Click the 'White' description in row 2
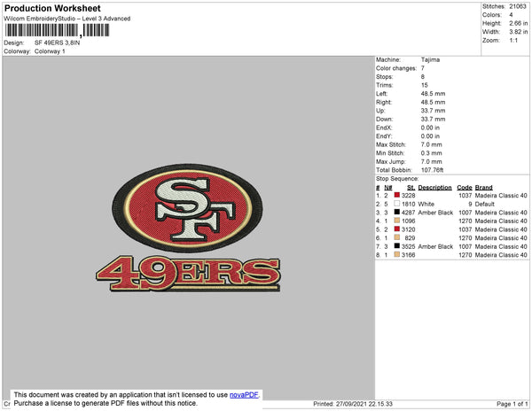This screenshot has width=532, height=411. [426, 204]
